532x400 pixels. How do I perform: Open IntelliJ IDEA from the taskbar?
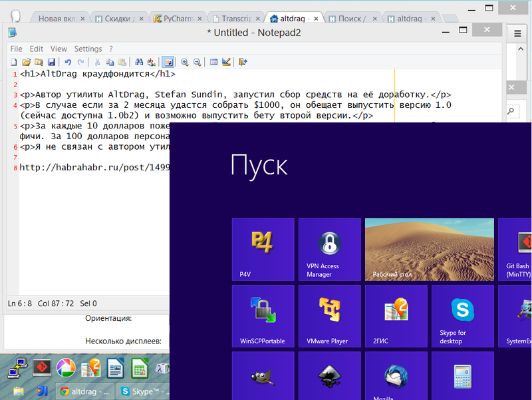pyautogui.click(x=42, y=391)
